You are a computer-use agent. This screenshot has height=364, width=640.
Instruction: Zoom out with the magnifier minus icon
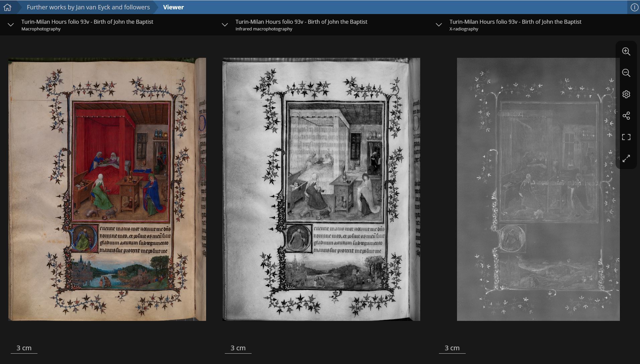[626, 73]
